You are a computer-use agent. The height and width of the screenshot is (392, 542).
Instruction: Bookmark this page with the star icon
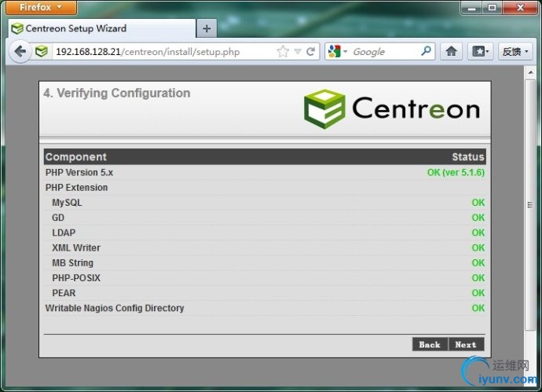(283, 52)
